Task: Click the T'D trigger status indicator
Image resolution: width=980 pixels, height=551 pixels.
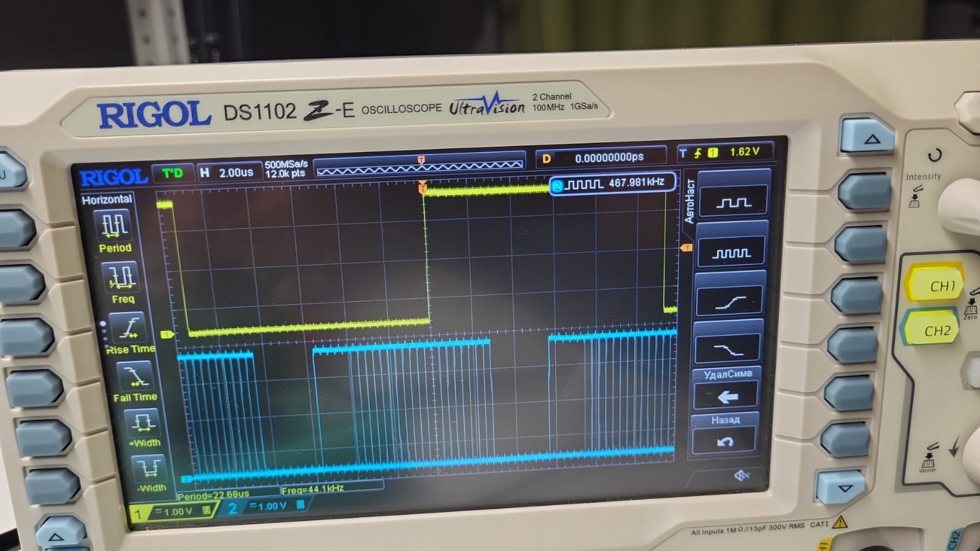Action: pyautogui.click(x=173, y=173)
